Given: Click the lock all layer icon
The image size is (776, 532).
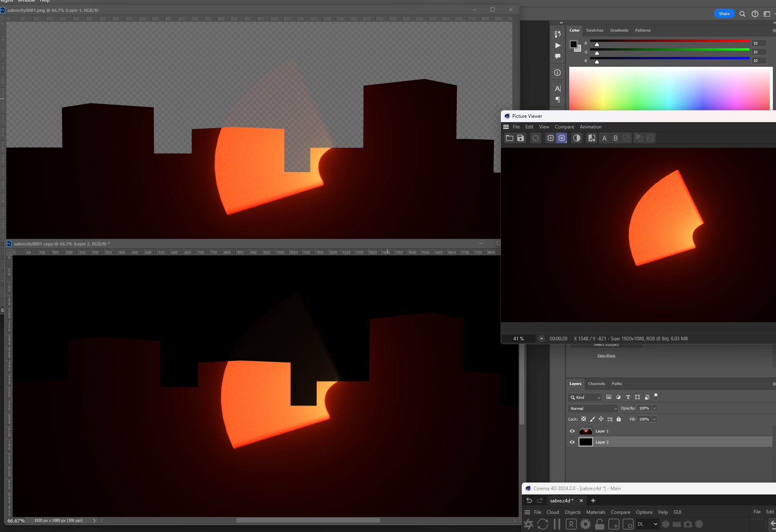Looking at the screenshot, I should pyautogui.click(x=619, y=419).
